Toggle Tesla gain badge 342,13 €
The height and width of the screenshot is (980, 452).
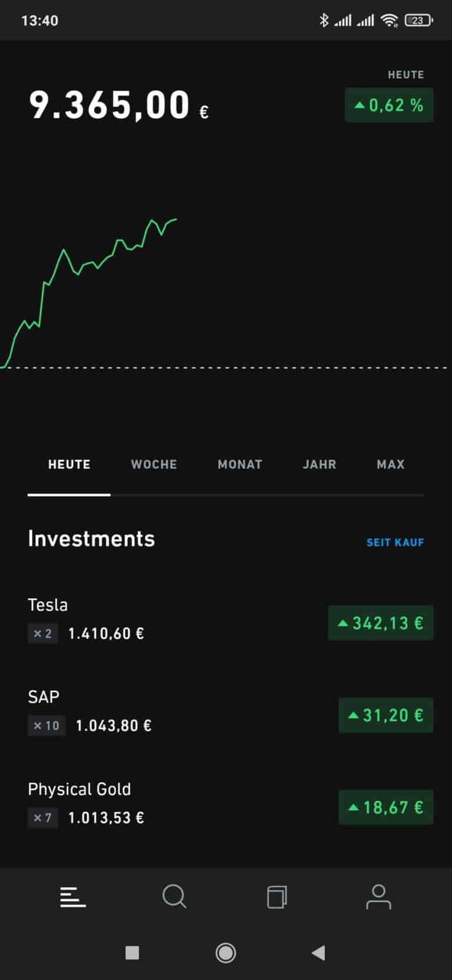[381, 623]
